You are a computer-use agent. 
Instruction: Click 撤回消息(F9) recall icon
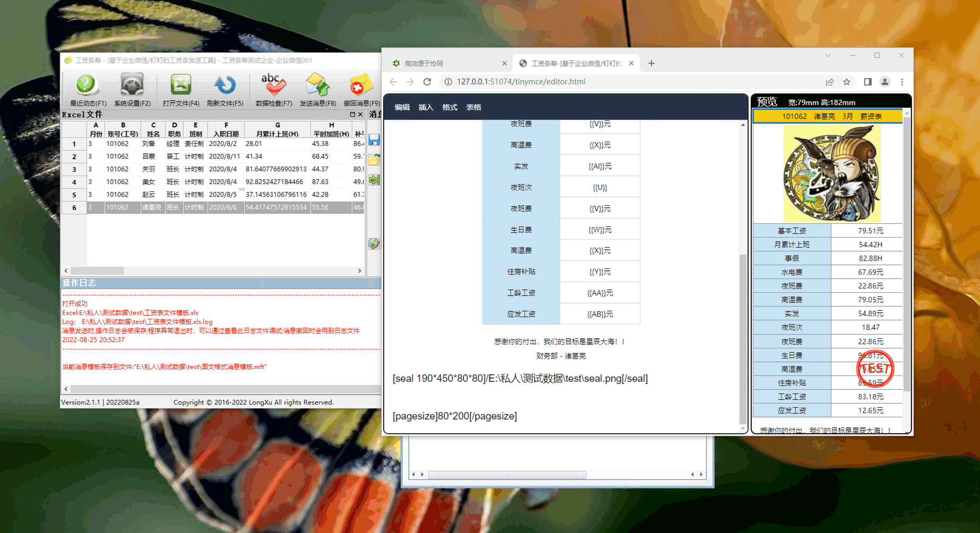pos(361,85)
